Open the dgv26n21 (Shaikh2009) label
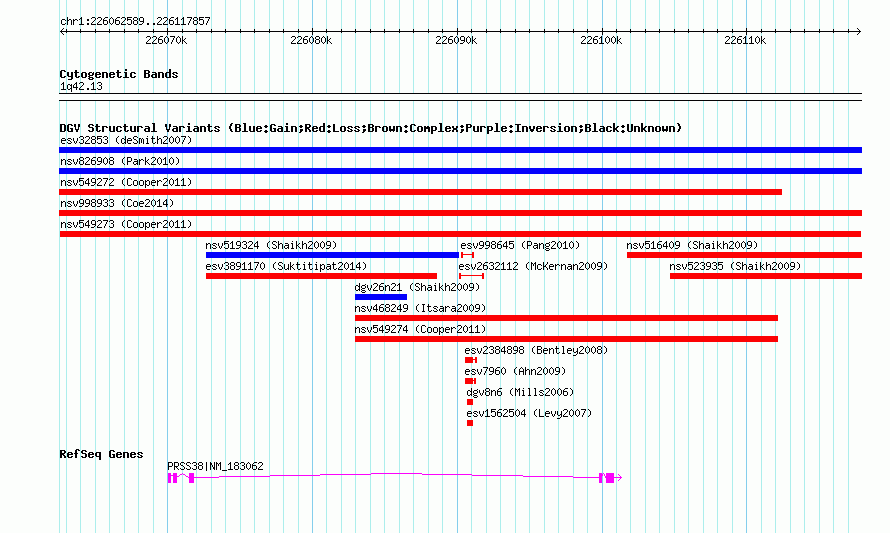890x533 pixels. point(417,287)
